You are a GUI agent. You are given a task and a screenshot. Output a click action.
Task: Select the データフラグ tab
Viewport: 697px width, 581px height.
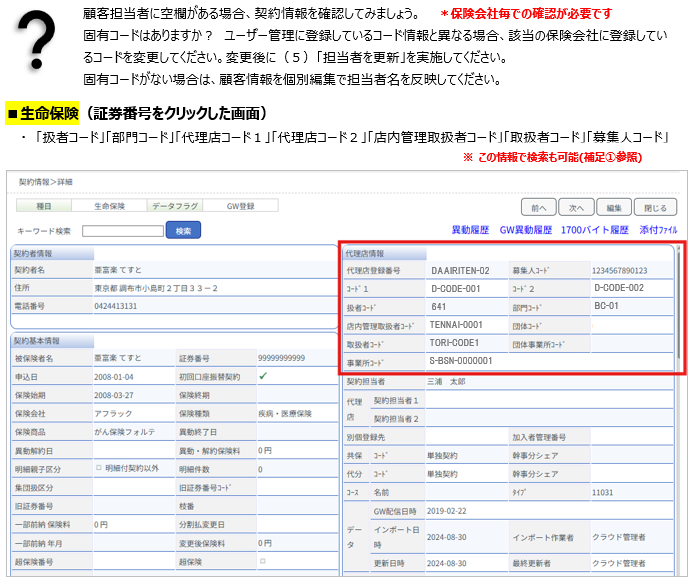[x=175, y=206]
